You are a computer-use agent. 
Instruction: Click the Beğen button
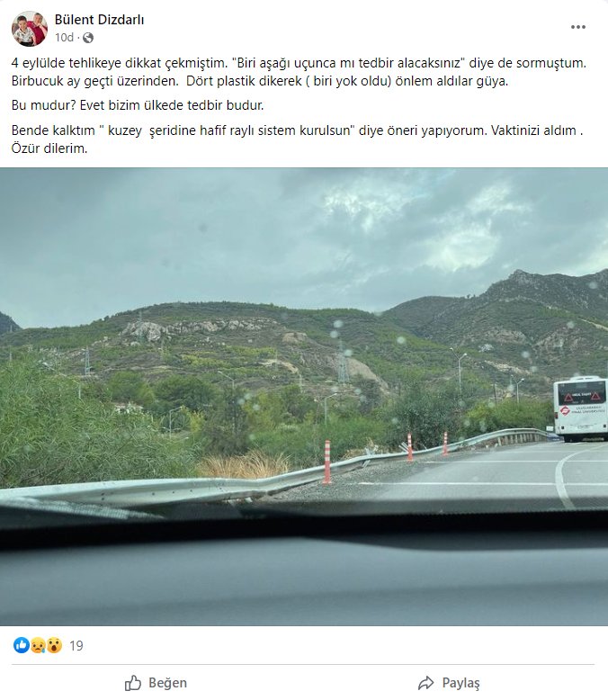[156, 683]
